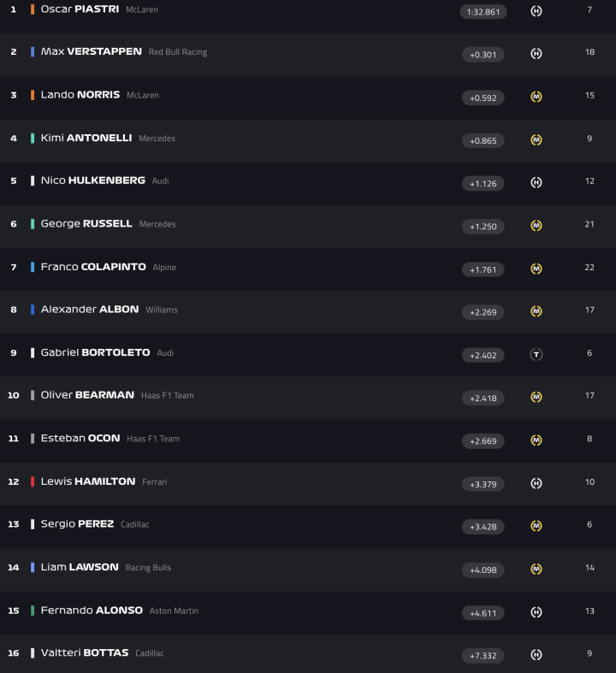This screenshot has width=616, height=673.
Task: Click hard tyre icon in Piastri's row
Action: 536,11
